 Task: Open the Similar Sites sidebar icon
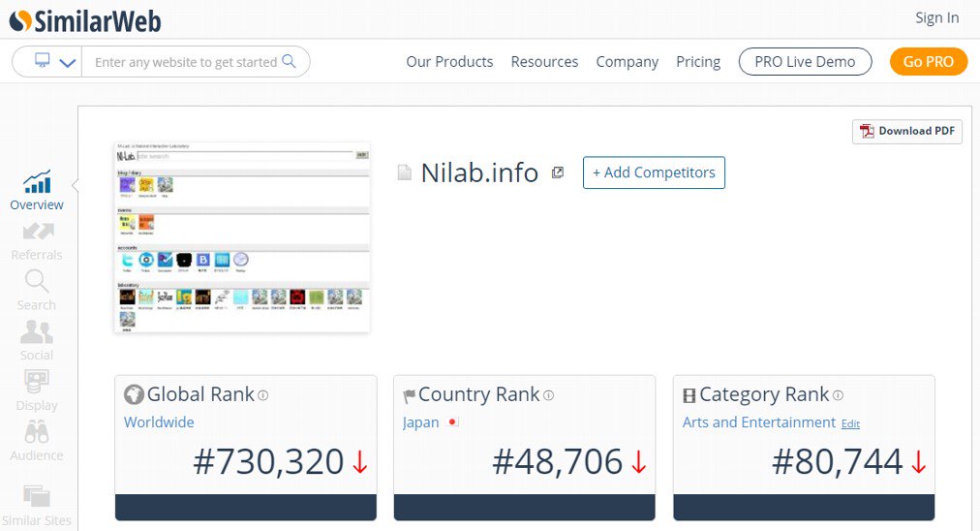(x=37, y=497)
